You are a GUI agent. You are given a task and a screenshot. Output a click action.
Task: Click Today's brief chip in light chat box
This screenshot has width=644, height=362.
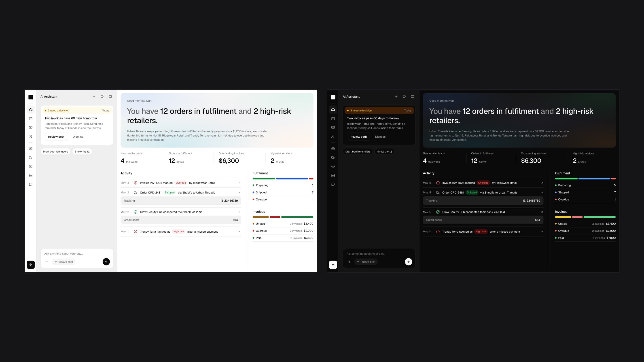coord(64,262)
